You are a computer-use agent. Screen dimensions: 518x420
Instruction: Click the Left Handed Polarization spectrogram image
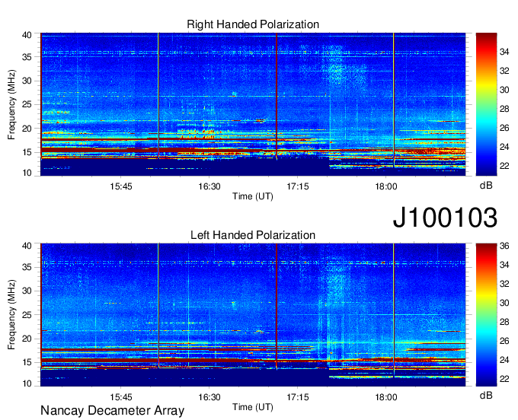click(x=253, y=315)
